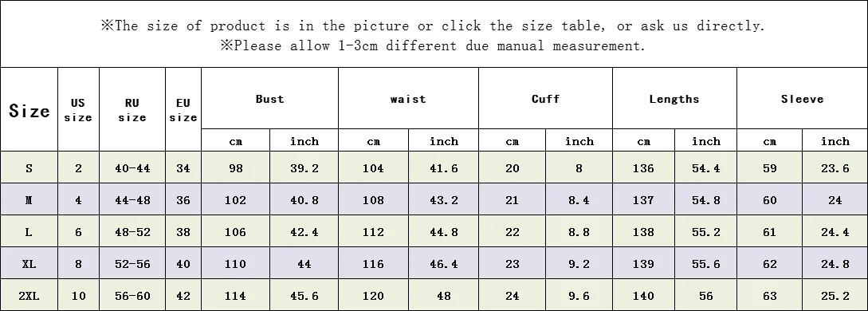
Task: Click the Bust 98 cm cell
Action: [235, 167]
